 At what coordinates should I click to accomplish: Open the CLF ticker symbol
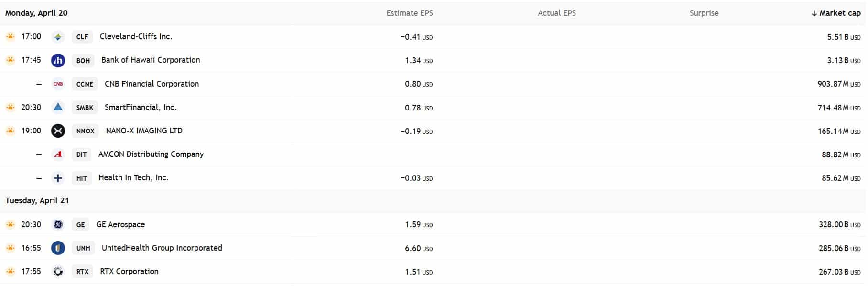(x=82, y=37)
